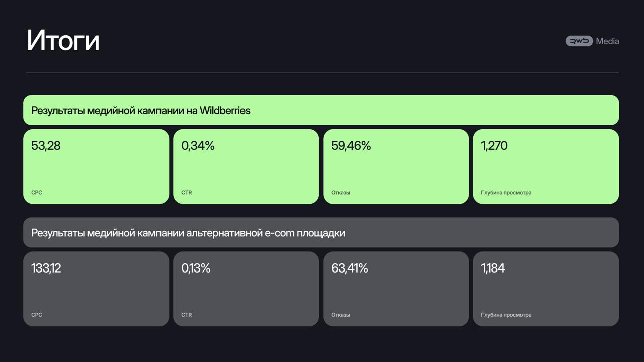Screen dimensions: 644x362
Task: Select the CTR label in the green card
Action: pyautogui.click(x=187, y=193)
